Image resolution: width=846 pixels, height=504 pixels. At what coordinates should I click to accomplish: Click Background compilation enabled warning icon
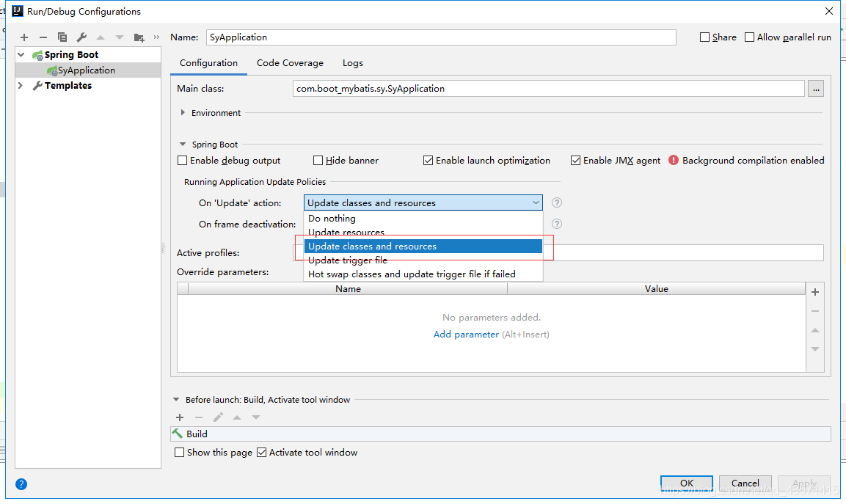point(674,160)
